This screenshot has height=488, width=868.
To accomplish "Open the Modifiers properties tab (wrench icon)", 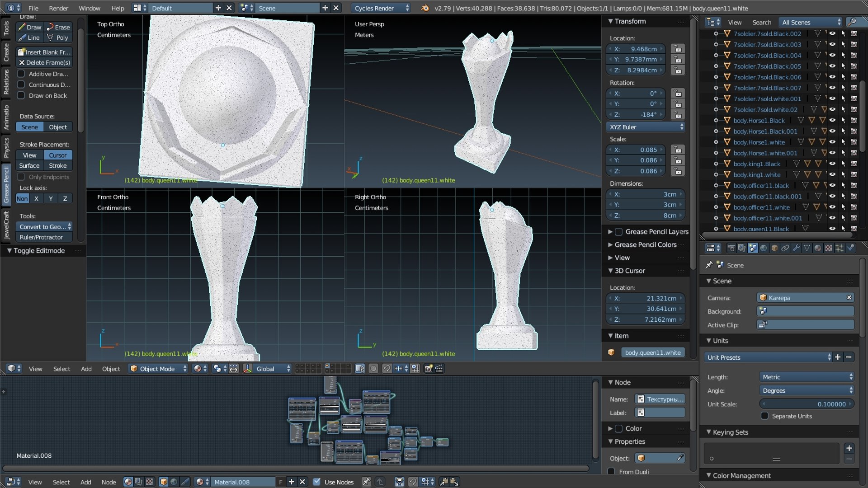I will point(796,248).
